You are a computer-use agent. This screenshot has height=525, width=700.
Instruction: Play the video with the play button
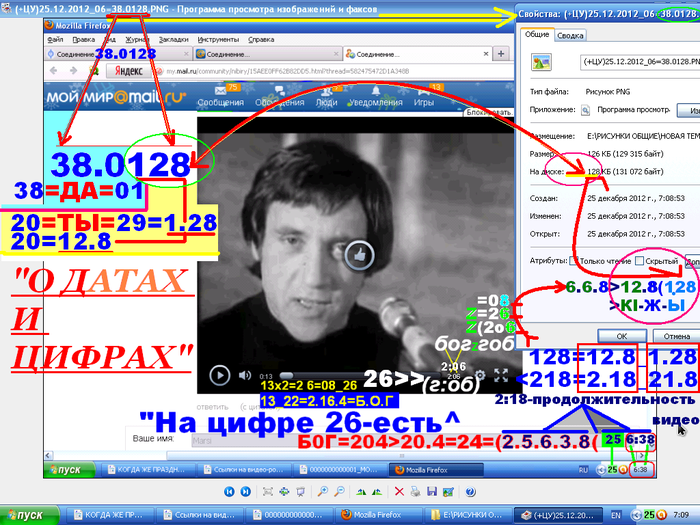coord(220,375)
